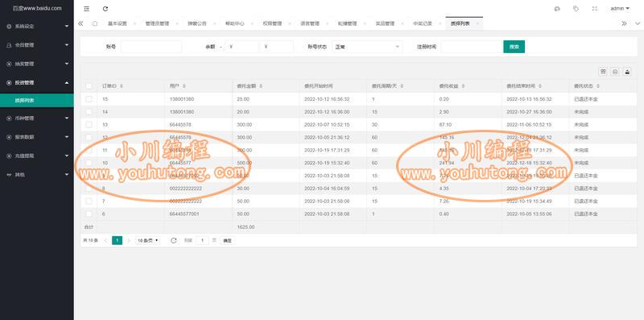Image resolution: width=644 pixels, height=320 pixels.
Task: Sort by the 委托收益 column arrows
Action: (x=464, y=86)
